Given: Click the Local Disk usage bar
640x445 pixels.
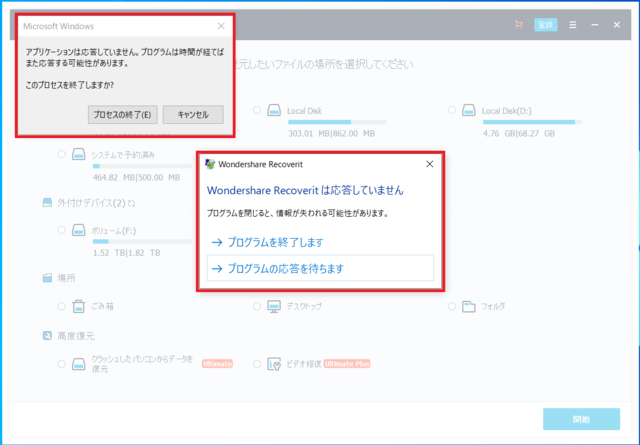Looking at the screenshot, I should [338, 122].
